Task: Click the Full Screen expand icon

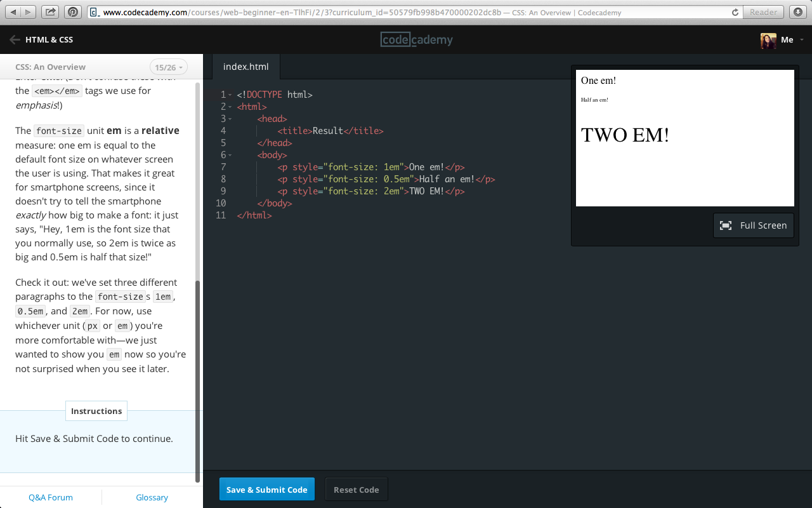Action: click(726, 225)
